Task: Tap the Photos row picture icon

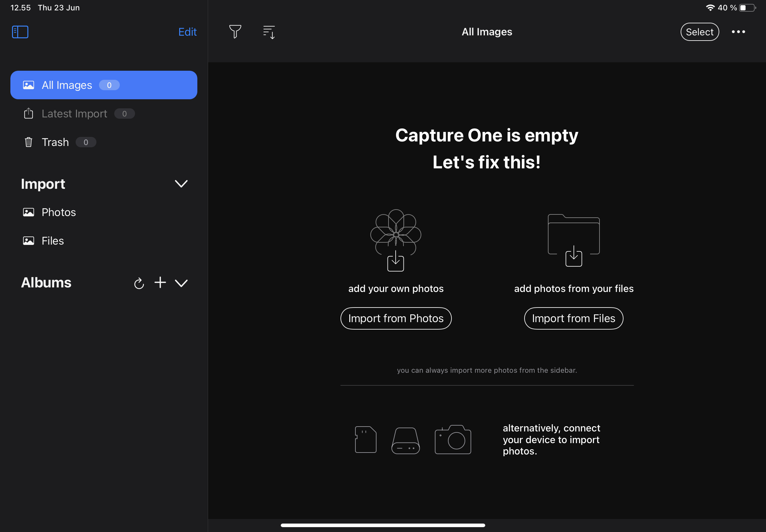Action: (x=28, y=212)
